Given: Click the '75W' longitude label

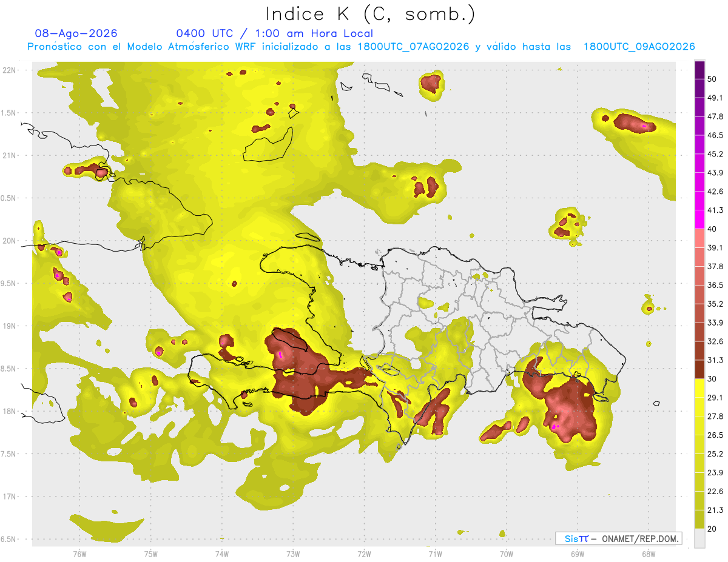Looking at the screenshot, I should coord(150,554).
